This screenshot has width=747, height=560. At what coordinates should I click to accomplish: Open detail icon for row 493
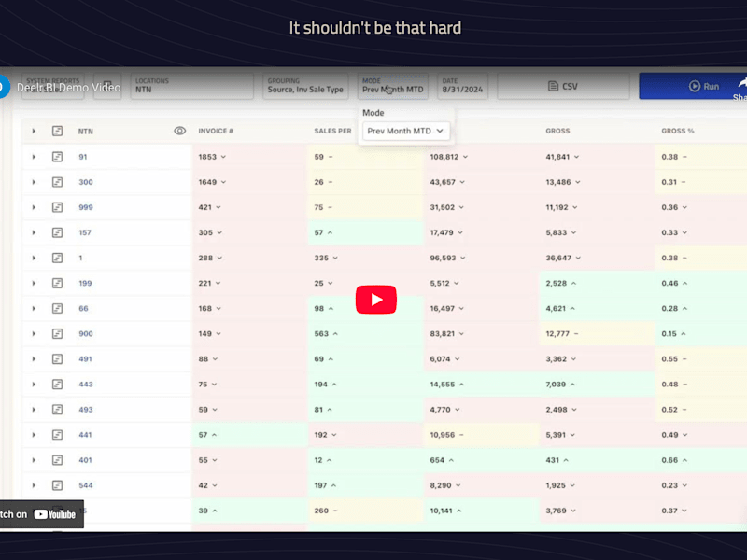(57, 409)
